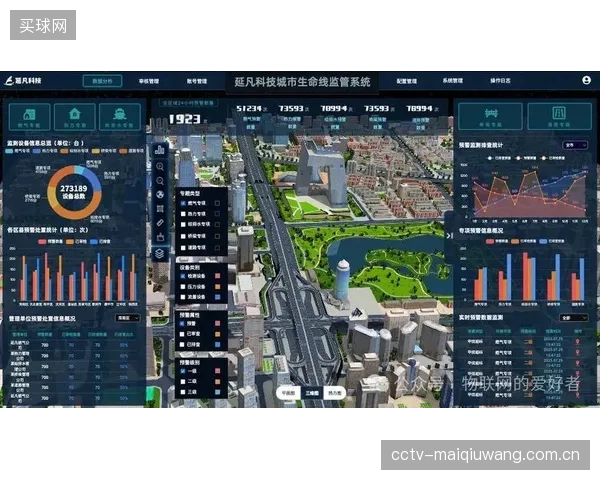This screenshot has width=600, height=480.
Task: Switch map to 平面图 mode
Action: (x=288, y=393)
